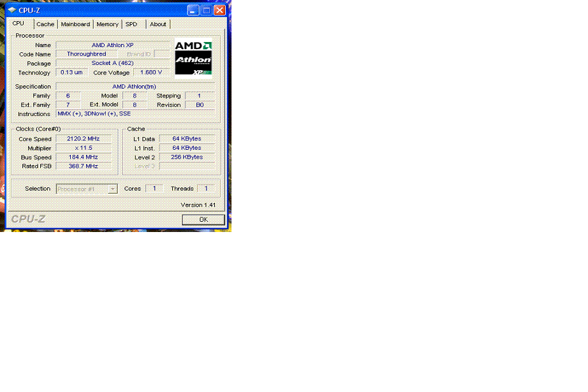588x392 pixels.
Task: Click the Family value '6'
Action: 68,96
